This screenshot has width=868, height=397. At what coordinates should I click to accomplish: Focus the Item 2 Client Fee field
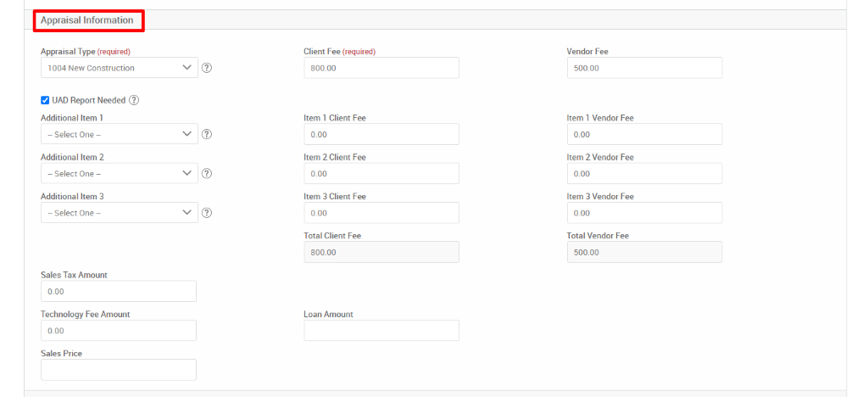(381, 173)
